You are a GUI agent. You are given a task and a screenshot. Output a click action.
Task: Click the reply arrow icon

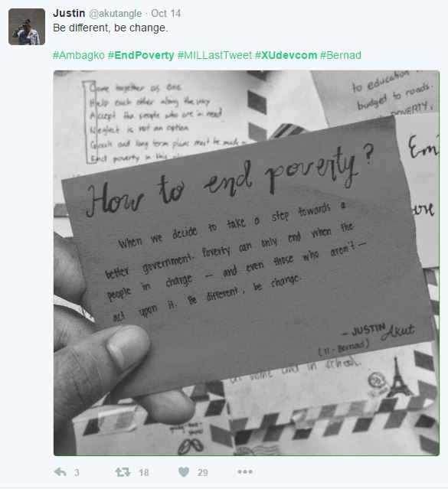click(x=60, y=472)
